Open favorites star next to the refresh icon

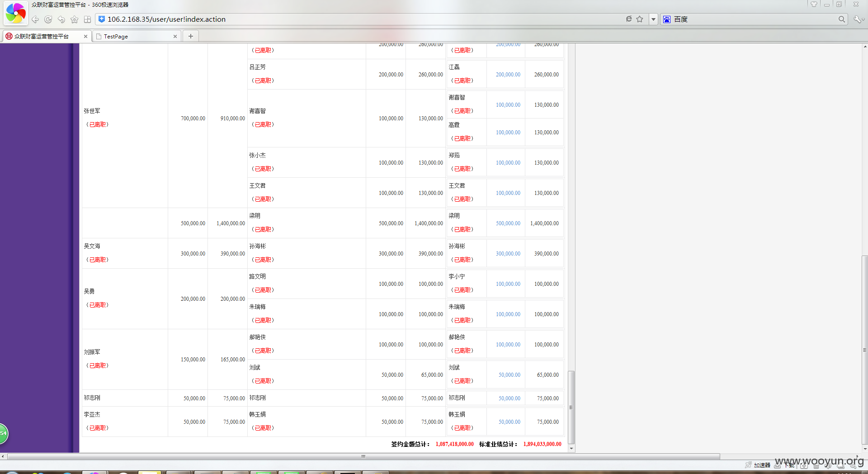[x=75, y=19]
